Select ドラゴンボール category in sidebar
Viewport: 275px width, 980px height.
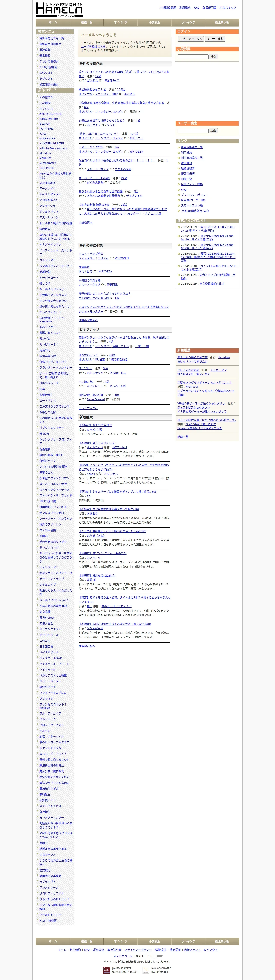(x=49, y=635)
